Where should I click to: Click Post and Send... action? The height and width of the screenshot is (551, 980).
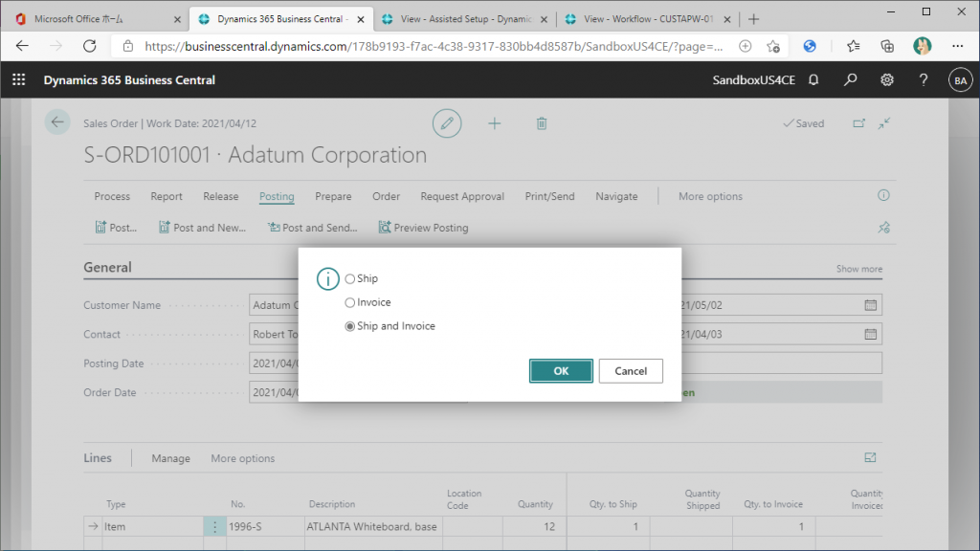tap(313, 228)
